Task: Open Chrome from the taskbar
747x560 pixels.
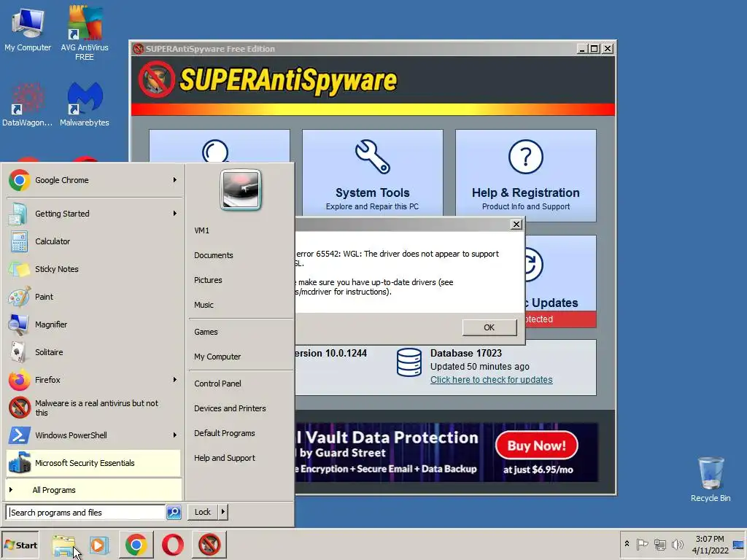Action: click(x=136, y=545)
